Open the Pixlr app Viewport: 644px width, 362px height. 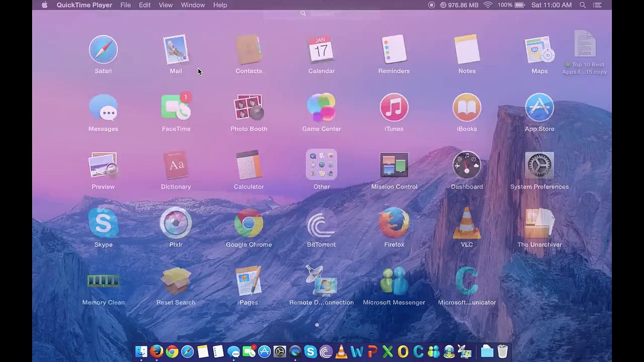point(176,223)
